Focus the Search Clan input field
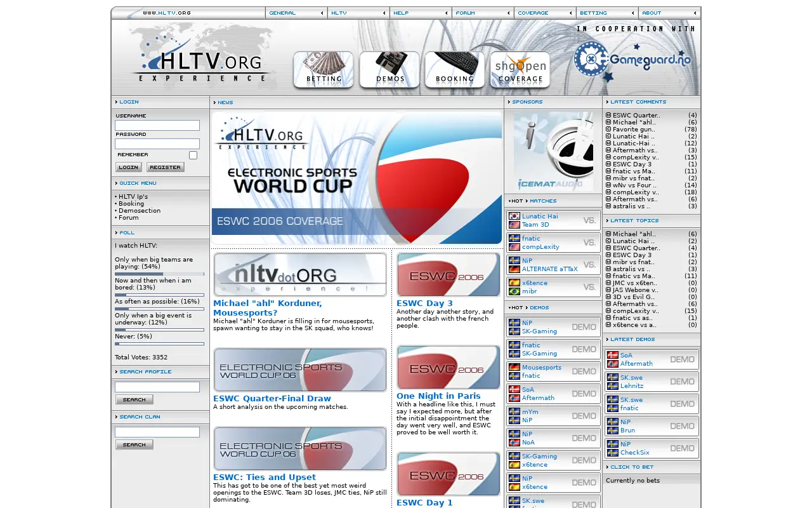Image resolution: width=812 pixels, height=508 pixels. (x=157, y=432)
